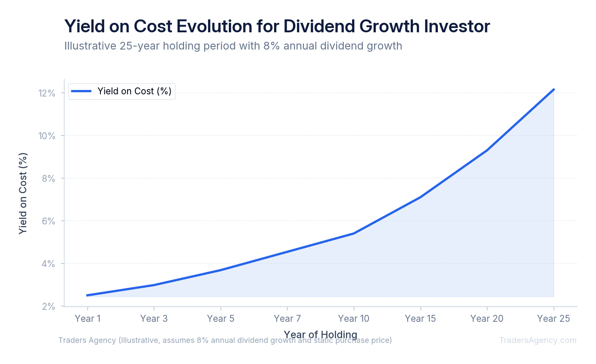Viewport: 596px width, 364px height.
Task: Click the subtitle about 25-year holding period
Action: coord(233,46)
